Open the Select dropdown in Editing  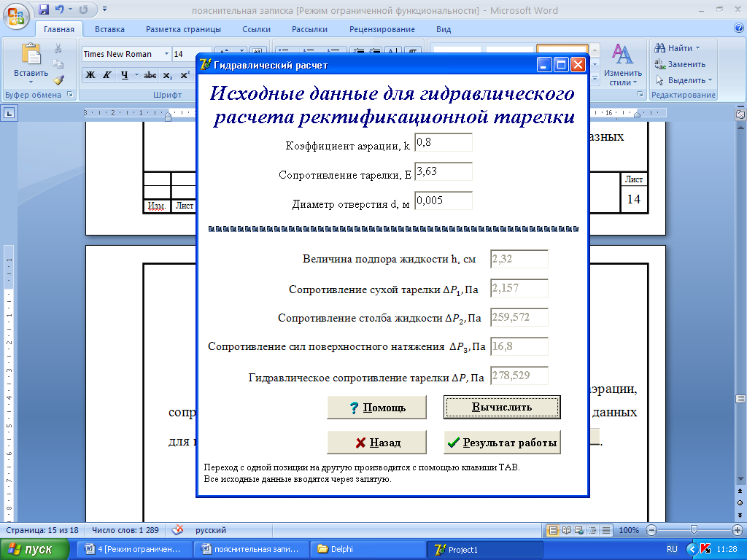pyautogui.click(x=683, y=80)
